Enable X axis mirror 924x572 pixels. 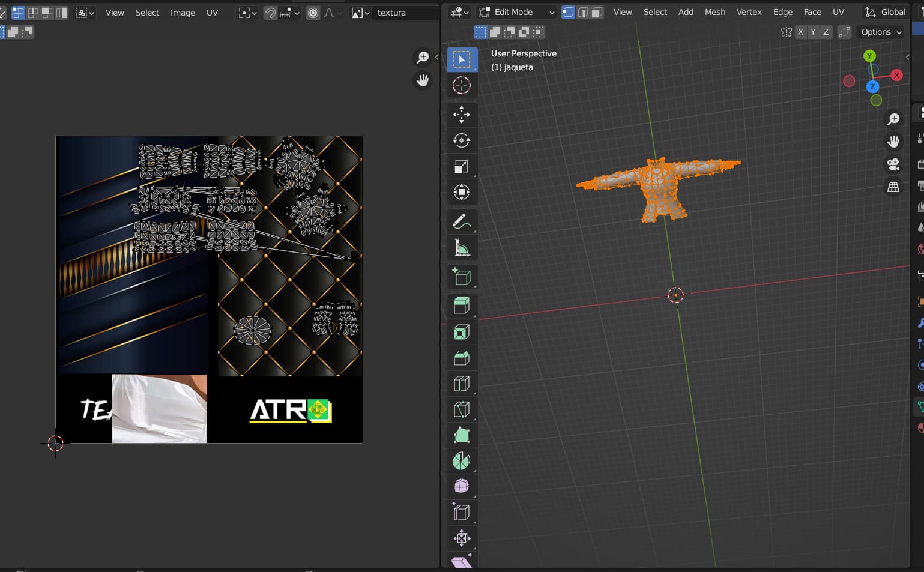point(800,32)
